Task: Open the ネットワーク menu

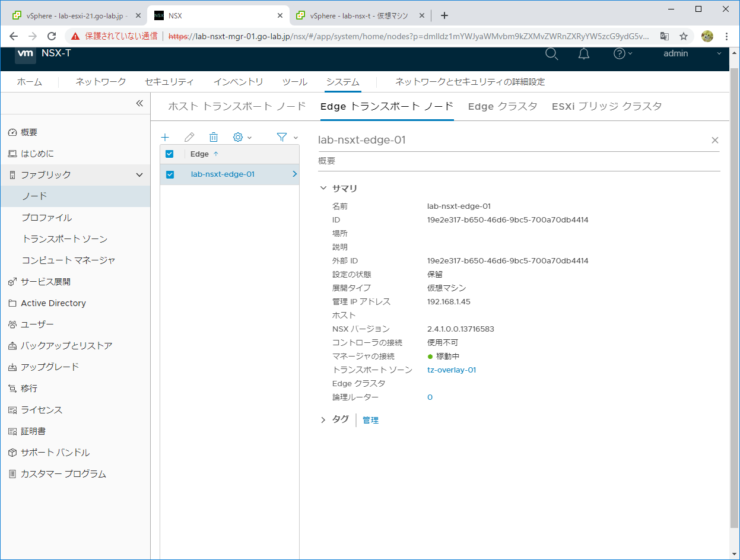Action: (x=101, y=82)
